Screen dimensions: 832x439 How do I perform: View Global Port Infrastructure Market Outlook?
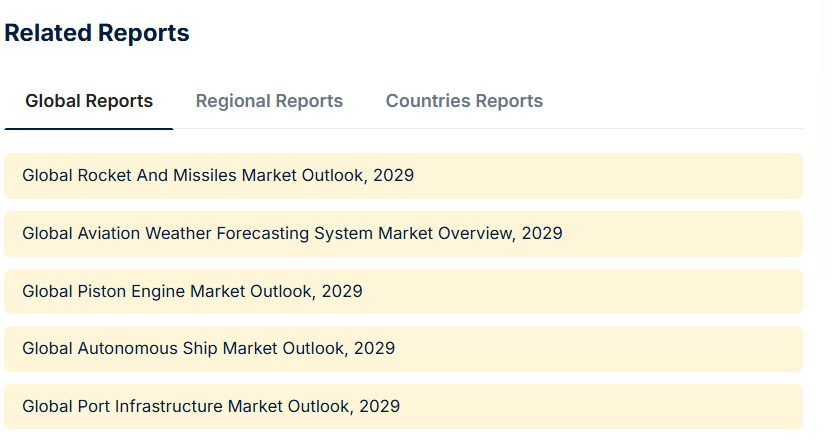click(211, 407)
